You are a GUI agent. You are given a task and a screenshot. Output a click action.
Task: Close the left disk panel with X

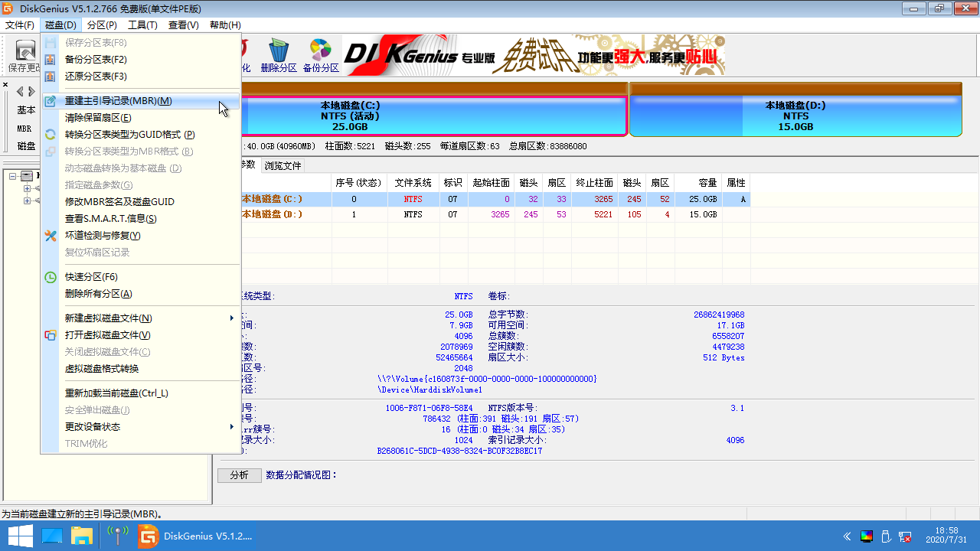[x=5, y=84]
